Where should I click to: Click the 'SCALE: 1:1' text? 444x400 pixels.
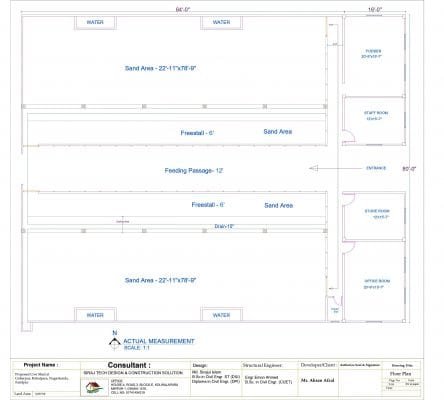137,348
